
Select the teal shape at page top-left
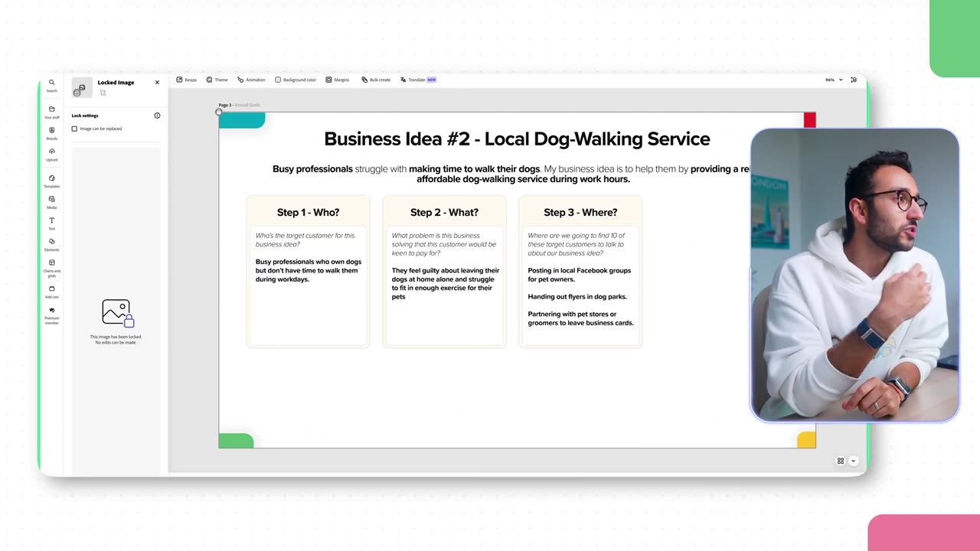pyautogui.click(x=242, y=120)
